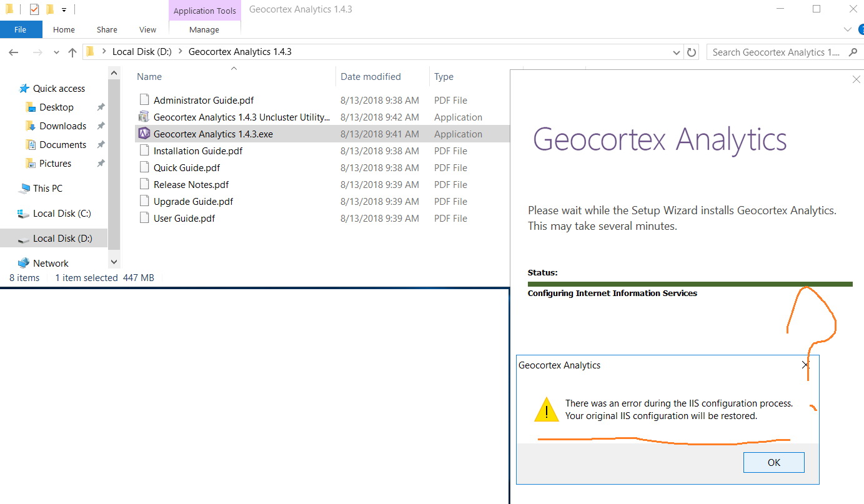Viewport: 864px width, 504px height.
Task: Open the View ribbon tab
Action: pyautogui.click(x=147, y=29)
